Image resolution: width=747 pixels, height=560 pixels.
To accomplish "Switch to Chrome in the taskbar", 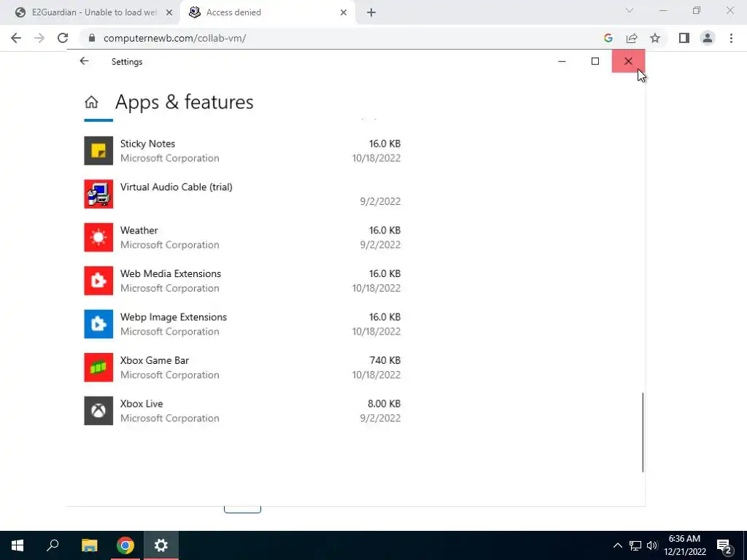I will pyautogui.click(x=125, y=545).
